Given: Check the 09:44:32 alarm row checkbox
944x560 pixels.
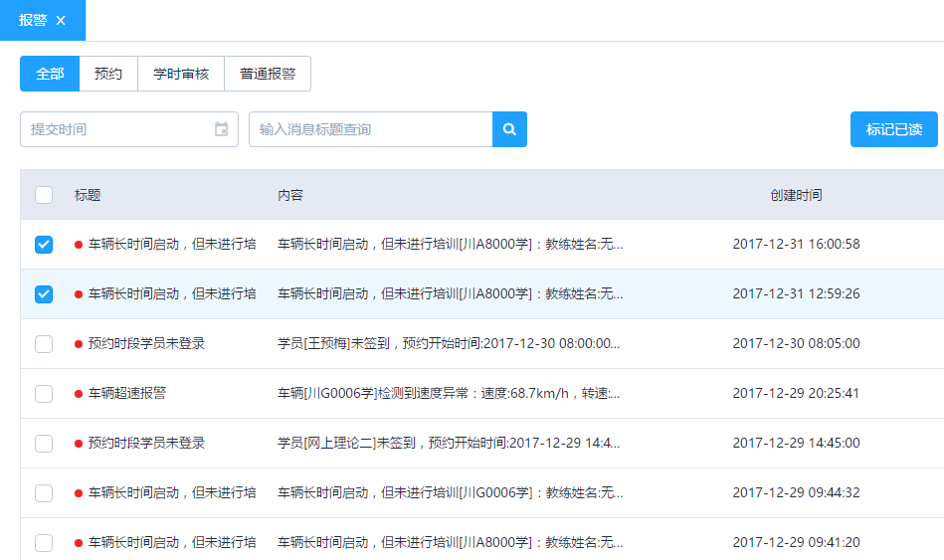Looking at the screenshot, I should pos(44,493).
